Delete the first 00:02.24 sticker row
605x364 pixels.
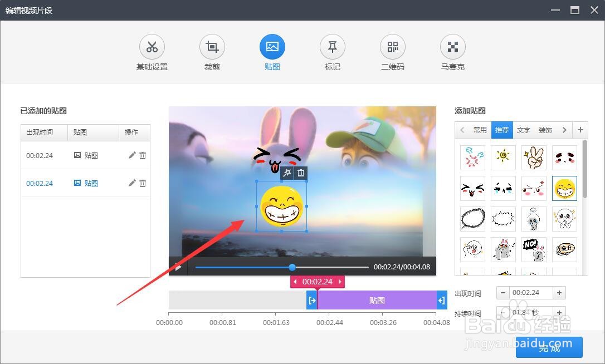coord(143,155)
